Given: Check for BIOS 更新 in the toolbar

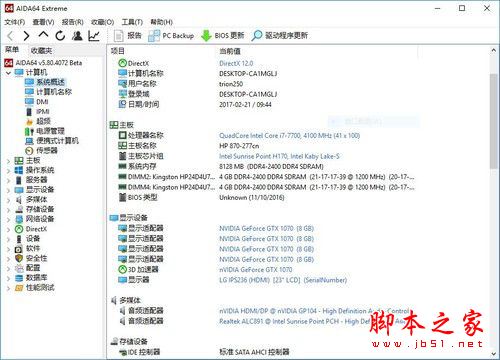Looking at the screenshot, I should [x=223, y=35].
